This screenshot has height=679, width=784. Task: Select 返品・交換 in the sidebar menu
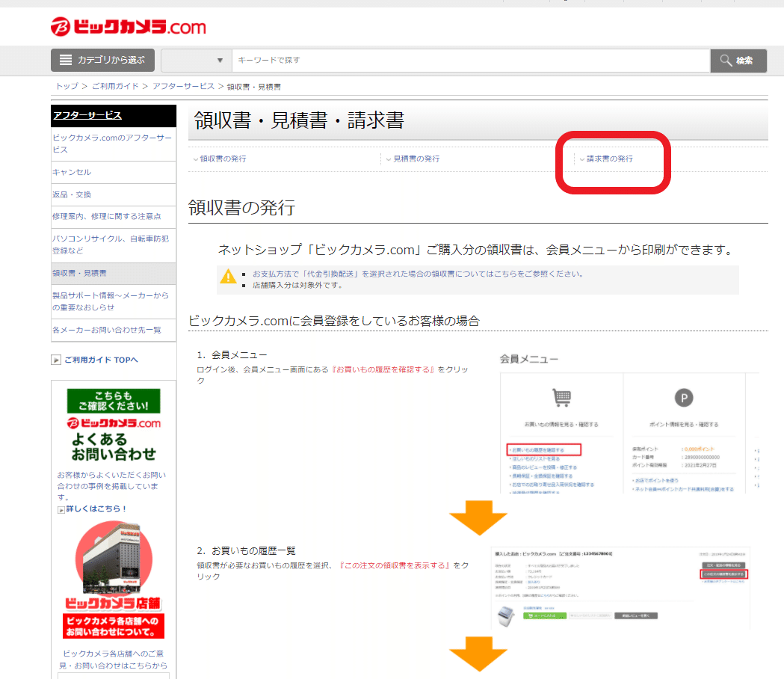click(x=73, y=194)
